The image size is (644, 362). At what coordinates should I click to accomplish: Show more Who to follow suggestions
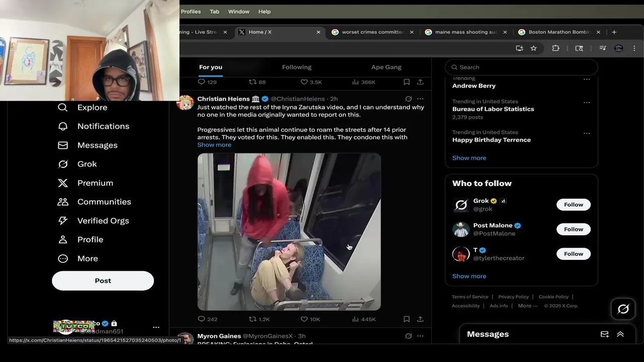click(x=469, y=276)
